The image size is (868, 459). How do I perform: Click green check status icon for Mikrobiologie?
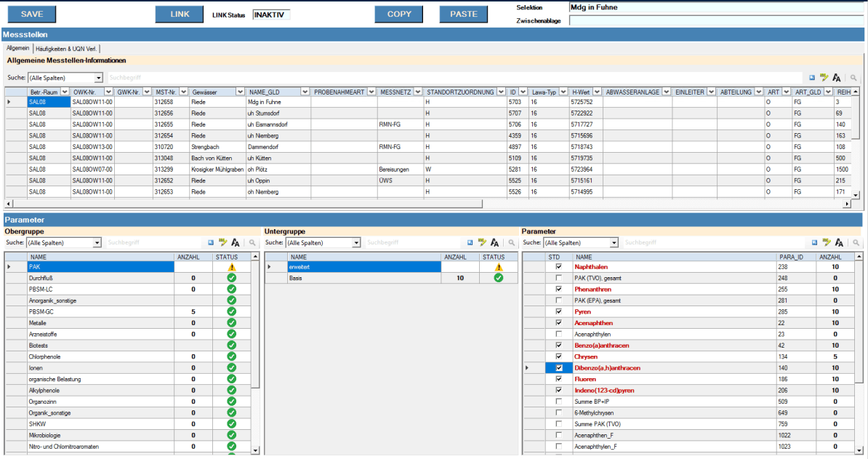click(231, 435)
